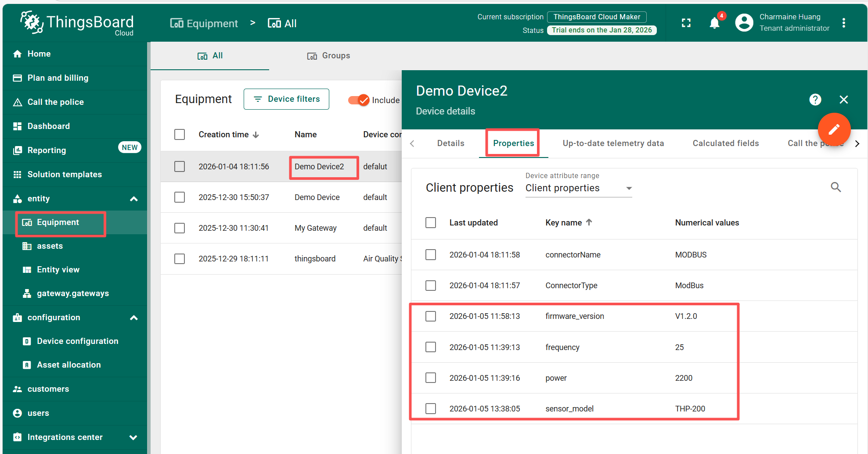Tick the sensor_model attribute checkbox

click(431, 409)
